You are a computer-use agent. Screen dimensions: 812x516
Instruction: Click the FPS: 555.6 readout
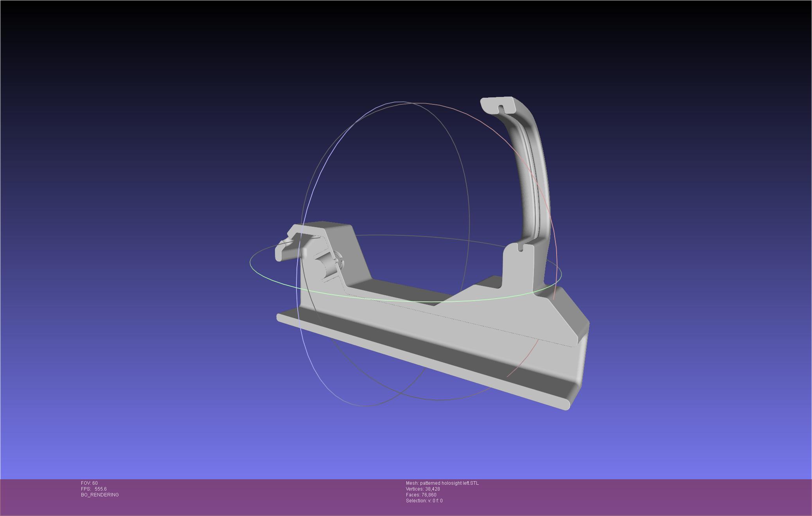(x=94, y=489)
